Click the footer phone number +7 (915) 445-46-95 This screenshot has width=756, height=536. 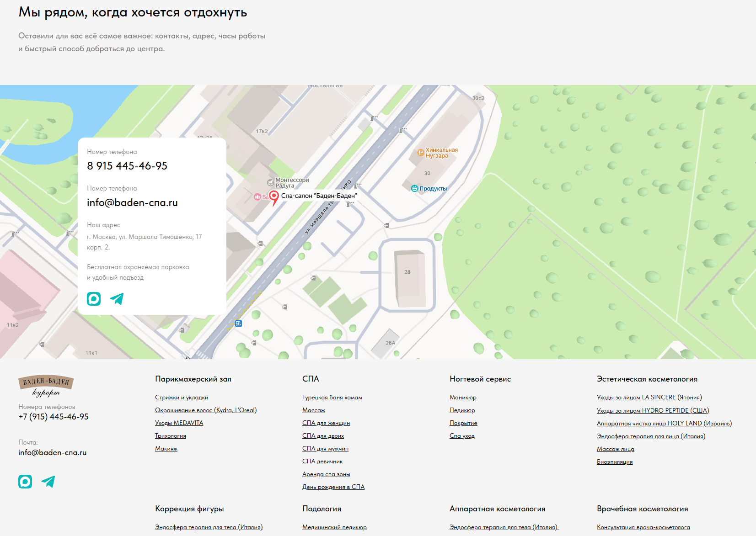coord(54,417)
